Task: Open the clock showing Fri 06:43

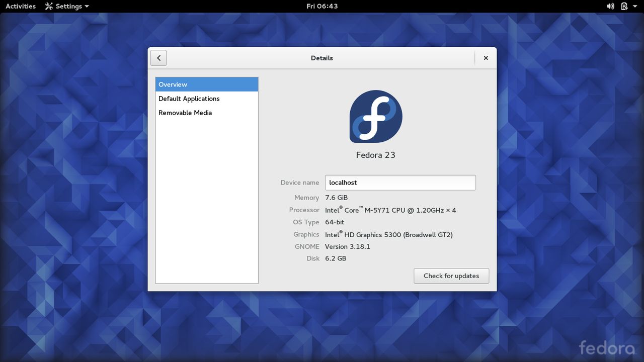Action: click(x=322, y=6)
